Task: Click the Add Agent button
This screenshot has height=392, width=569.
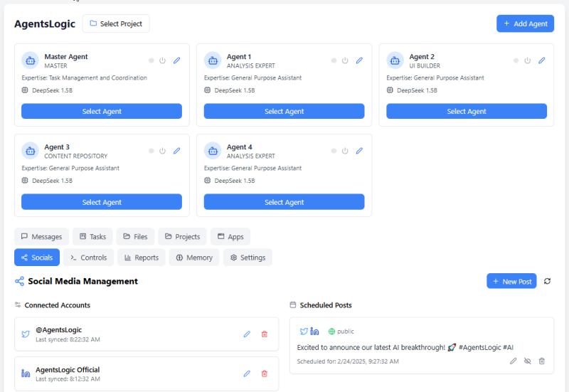Action: [x=525, y=23]
